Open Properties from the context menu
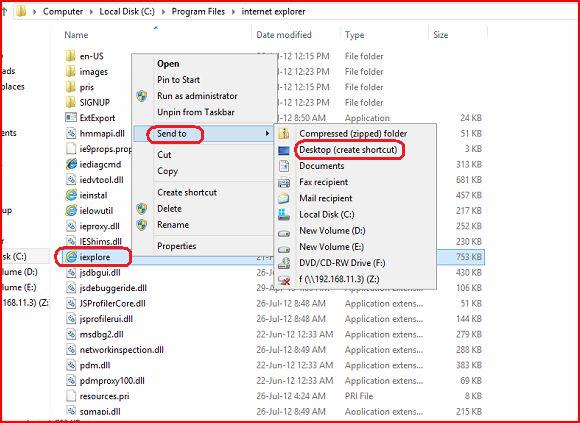The width and height of the screenshot is (580, 423). click(176, 246)
